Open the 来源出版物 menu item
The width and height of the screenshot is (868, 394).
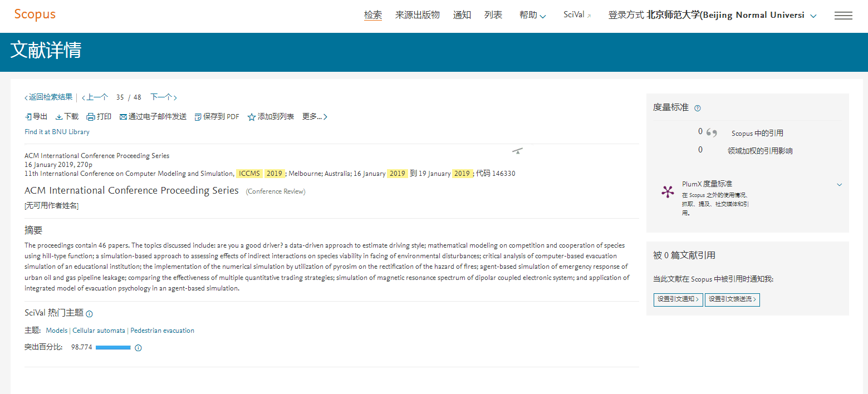click(x=418, y=16)
